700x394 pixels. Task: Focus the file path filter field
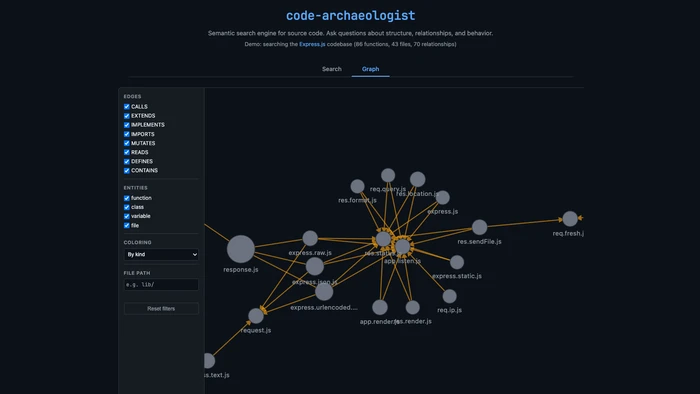pyautogui.click(x=161, y=285)
